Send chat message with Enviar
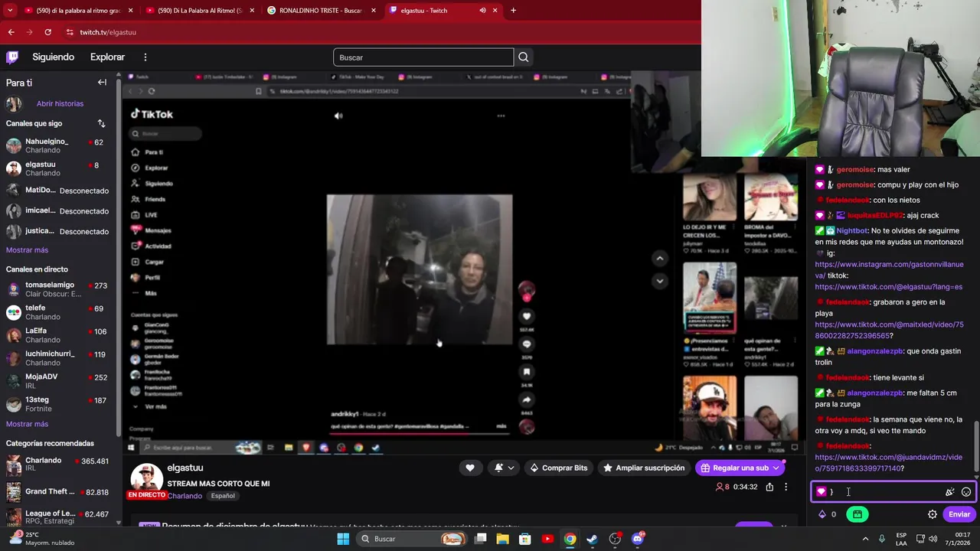Viewport: 980px width, 551px height. [x=959, y=514]
